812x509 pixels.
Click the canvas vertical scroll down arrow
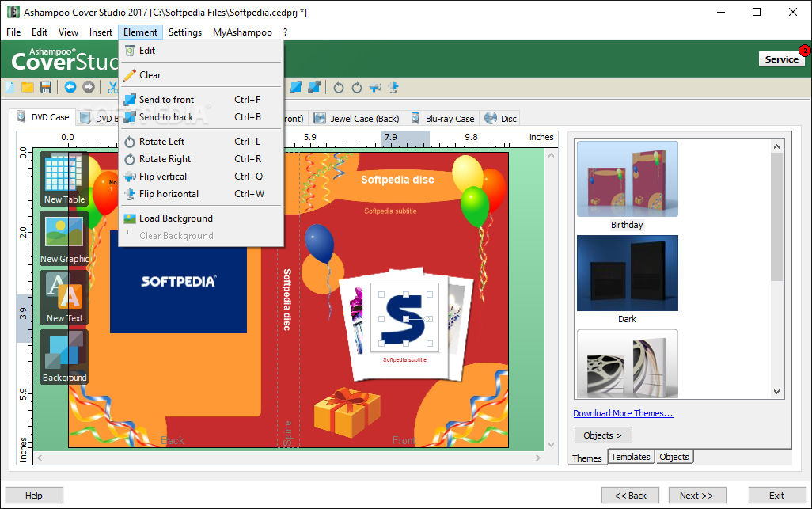551,444
